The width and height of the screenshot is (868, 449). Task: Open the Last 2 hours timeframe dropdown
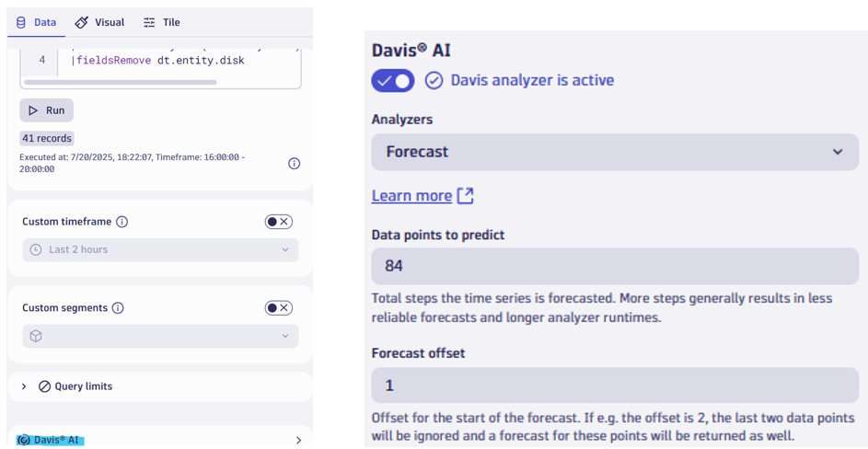[x=160, y=249]
